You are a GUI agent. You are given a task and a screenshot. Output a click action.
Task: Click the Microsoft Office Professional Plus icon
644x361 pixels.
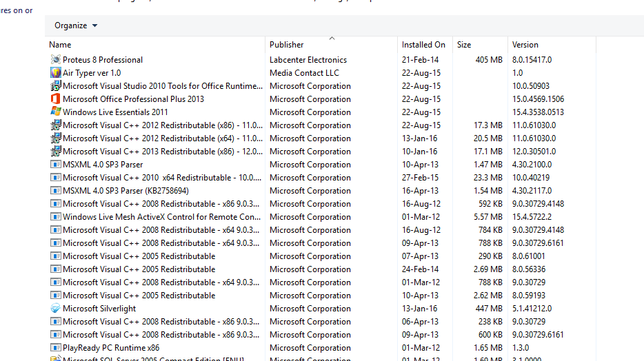click(56, 99)
